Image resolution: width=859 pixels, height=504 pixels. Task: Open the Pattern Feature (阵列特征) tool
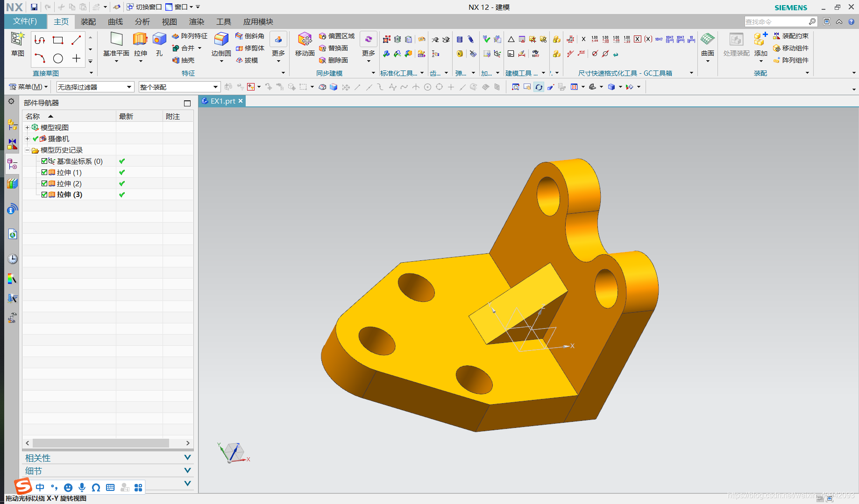[190, 36]
